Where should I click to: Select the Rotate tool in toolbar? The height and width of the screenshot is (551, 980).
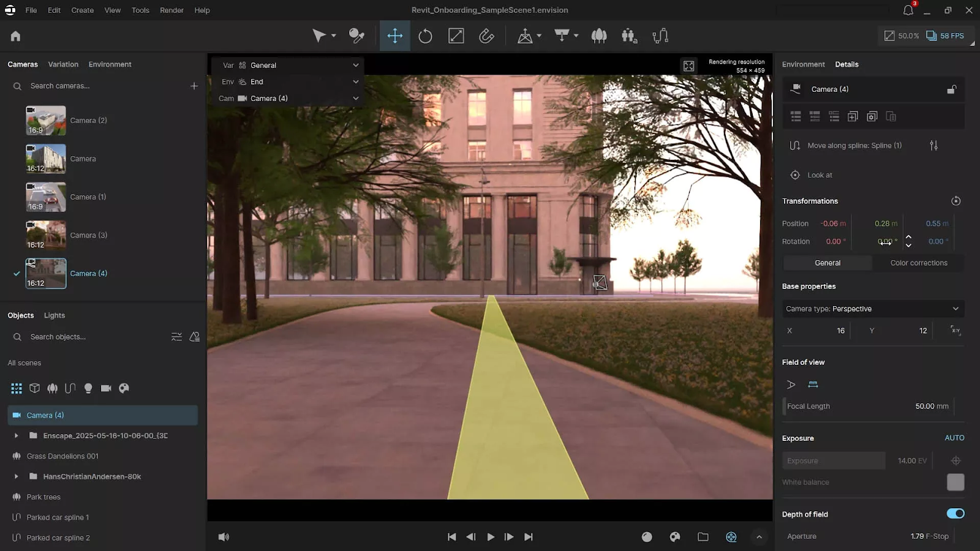(425, 36)
